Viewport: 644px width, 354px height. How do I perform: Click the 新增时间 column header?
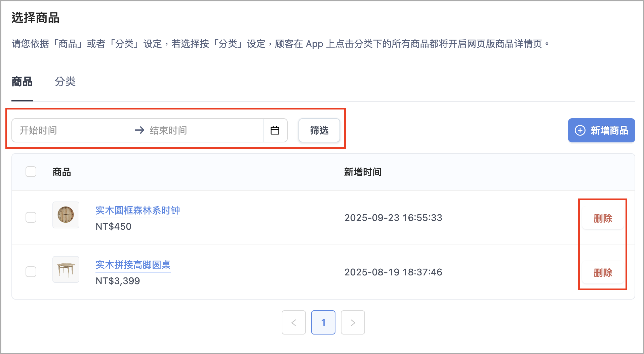click(363, 172)
